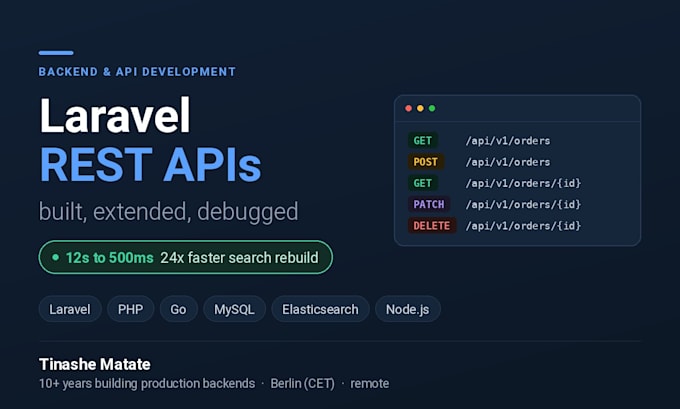This screenshot has height=409, width=680.
Task: Click the /api/v1/orders/{id} path next to GET
Action: click(523, 183)
